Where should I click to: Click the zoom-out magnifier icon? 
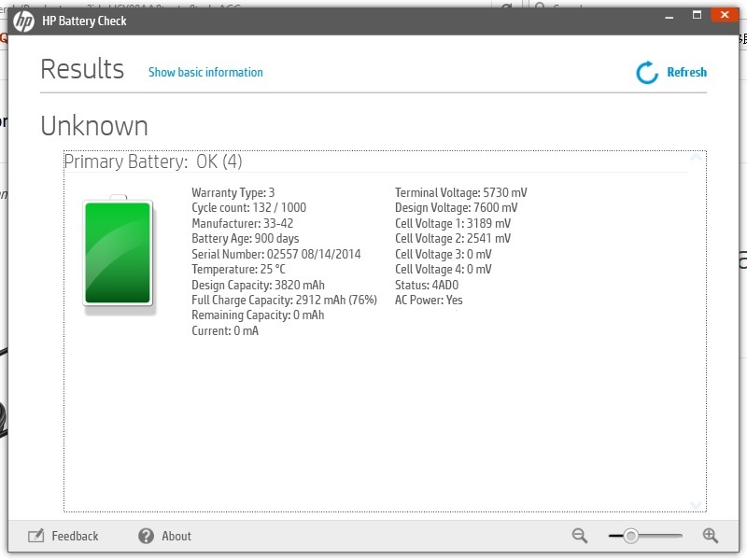pos(579,536)
